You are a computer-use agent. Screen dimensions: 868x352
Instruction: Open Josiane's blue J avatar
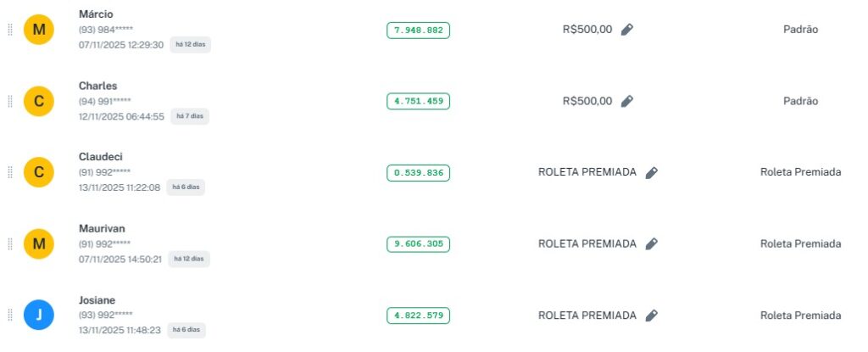[x=38, y=316]
